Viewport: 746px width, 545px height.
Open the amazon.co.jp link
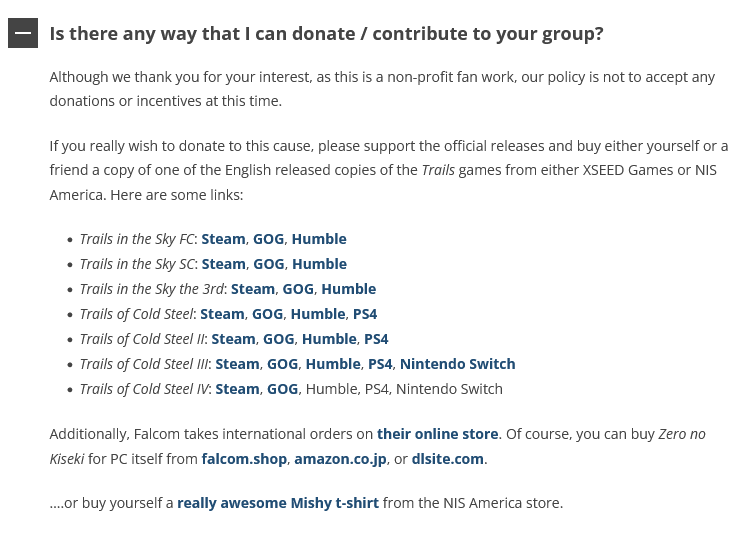340,459
